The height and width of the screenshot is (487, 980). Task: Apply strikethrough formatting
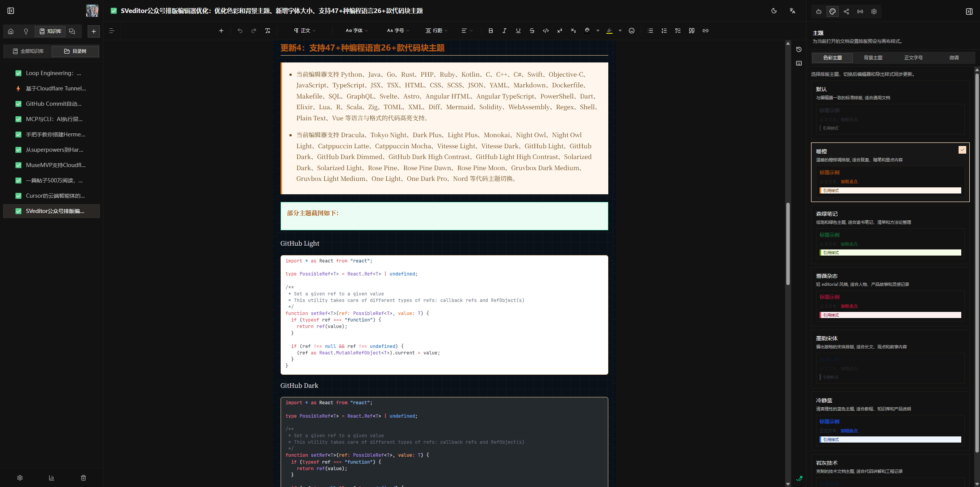pos(532,31)
